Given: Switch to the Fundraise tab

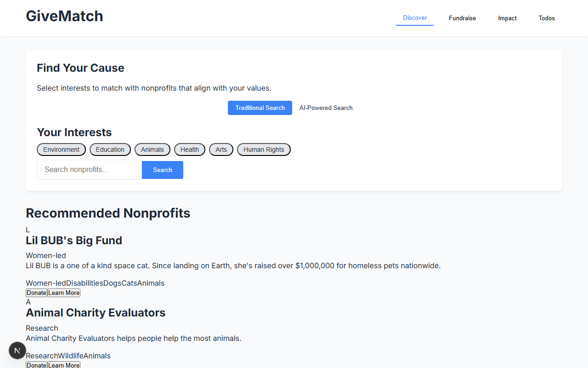Looking at the screenshot, I should [x=462, y=18].
